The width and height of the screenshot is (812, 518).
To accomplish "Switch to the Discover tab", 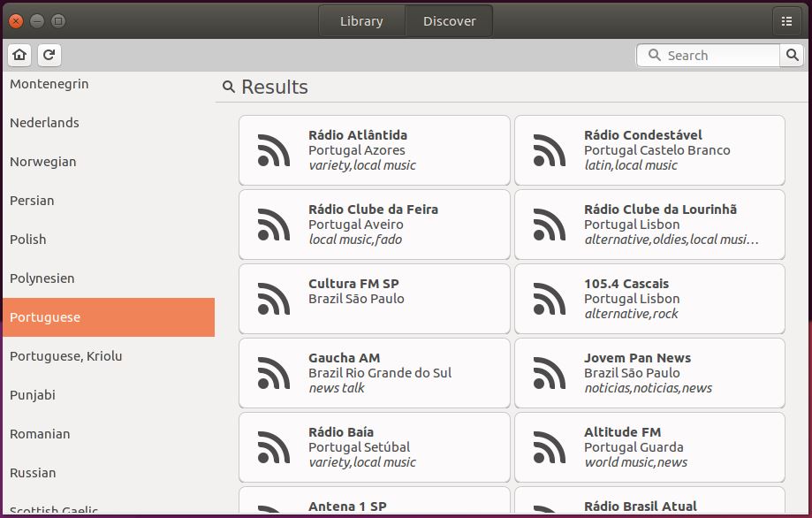I will pyautogui.click(x=449, y=21).
